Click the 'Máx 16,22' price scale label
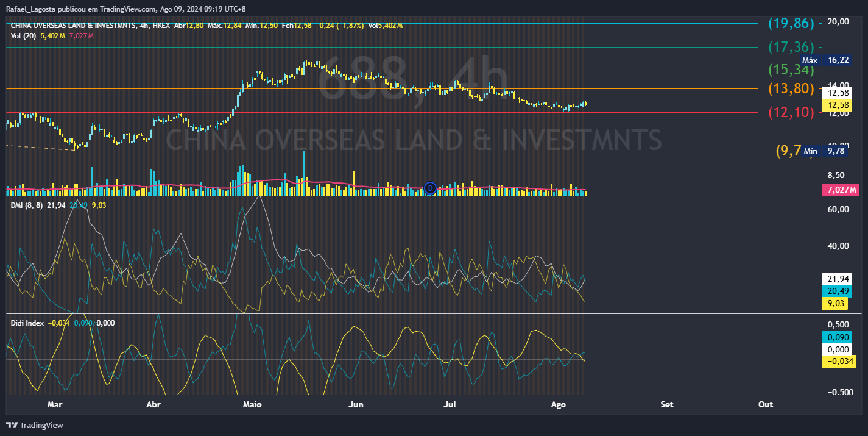Viewport: 868px width, 436px height. [x=825, y=60]
